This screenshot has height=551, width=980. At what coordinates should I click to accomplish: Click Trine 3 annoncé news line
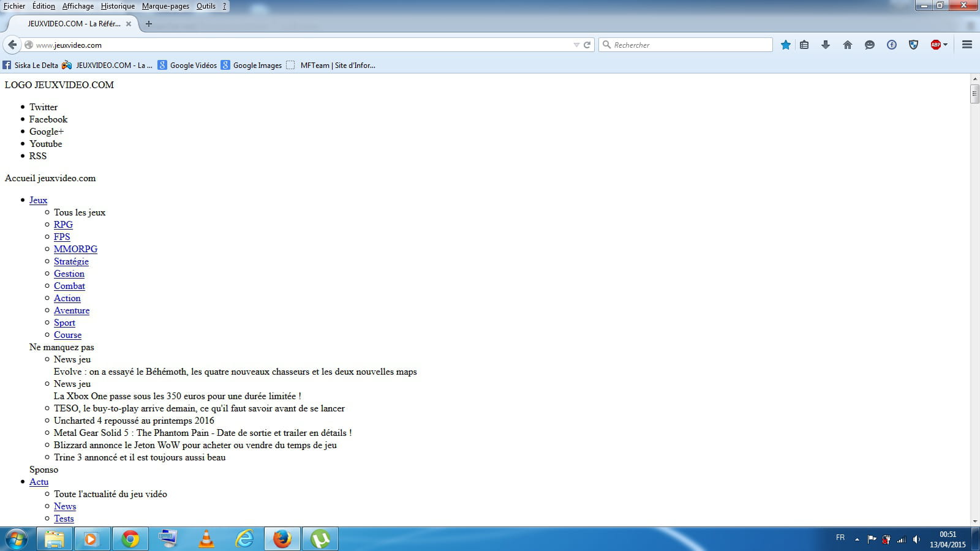(140, 457)
